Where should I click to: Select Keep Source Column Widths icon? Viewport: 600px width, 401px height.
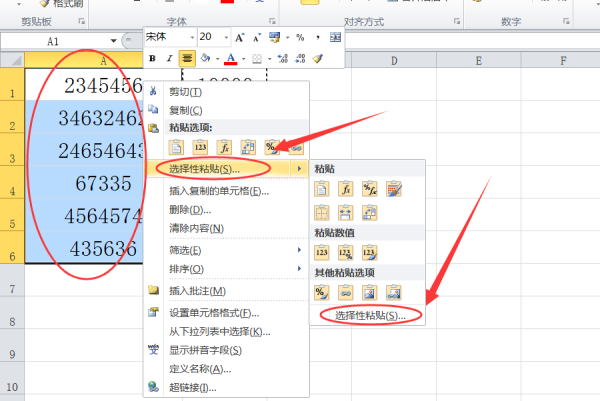coord(346,213)
